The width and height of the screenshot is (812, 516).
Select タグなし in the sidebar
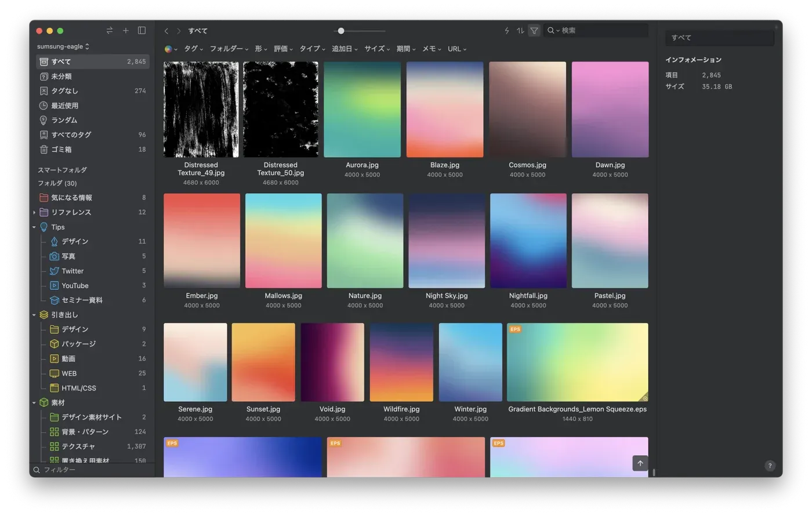(x=93, y=91)
